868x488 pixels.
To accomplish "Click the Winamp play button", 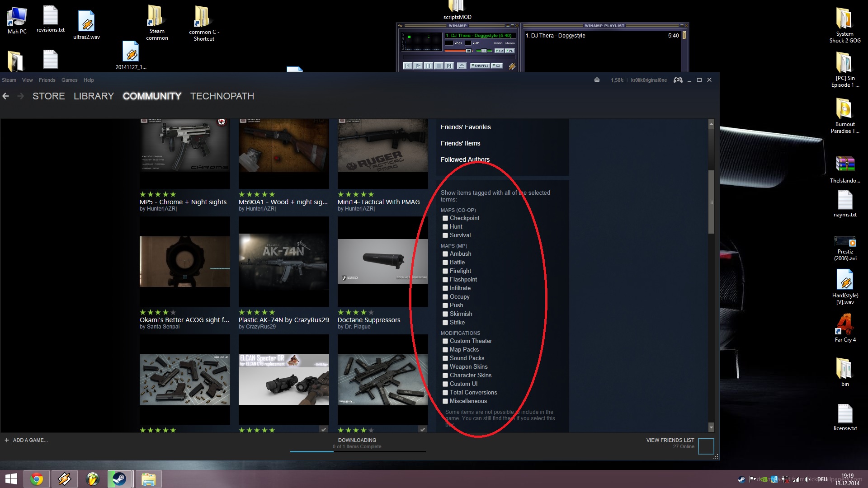I will tap(418, 66).
